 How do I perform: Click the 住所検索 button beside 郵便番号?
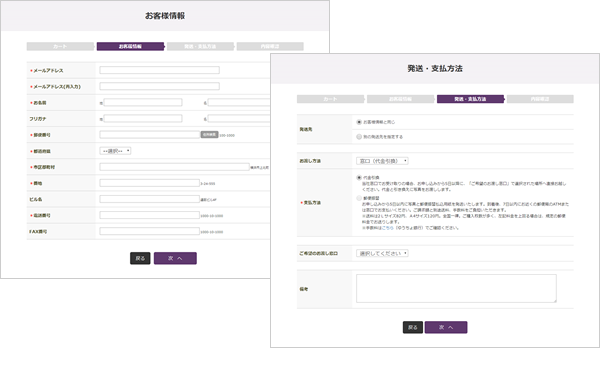[x=209, y=135]
